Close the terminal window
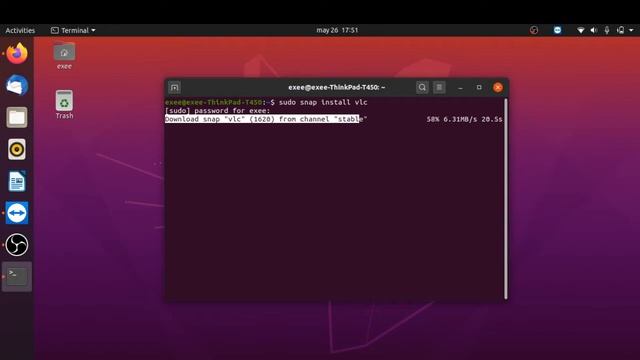The height and width of the screenshot is (360, 640). [x=498, y=87]
